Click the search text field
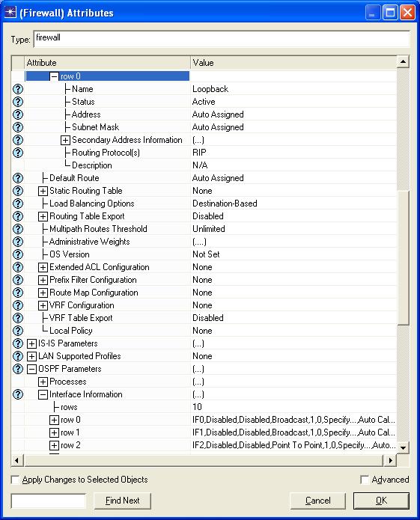420x520 pixels. coord(49,501)
